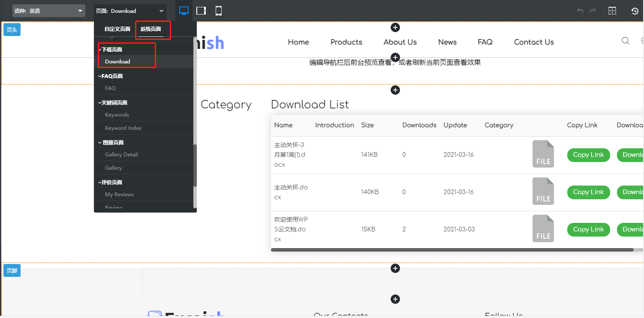The height and width of the screenshot is (318, 644).
Task: Open the version history icon
Action: (635, 11)
